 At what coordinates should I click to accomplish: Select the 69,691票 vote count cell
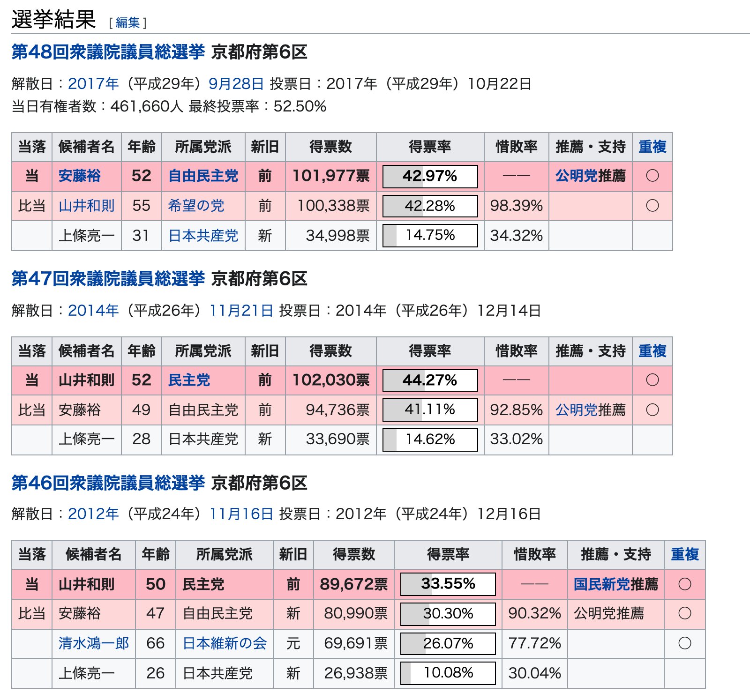[x=354, y=643]
